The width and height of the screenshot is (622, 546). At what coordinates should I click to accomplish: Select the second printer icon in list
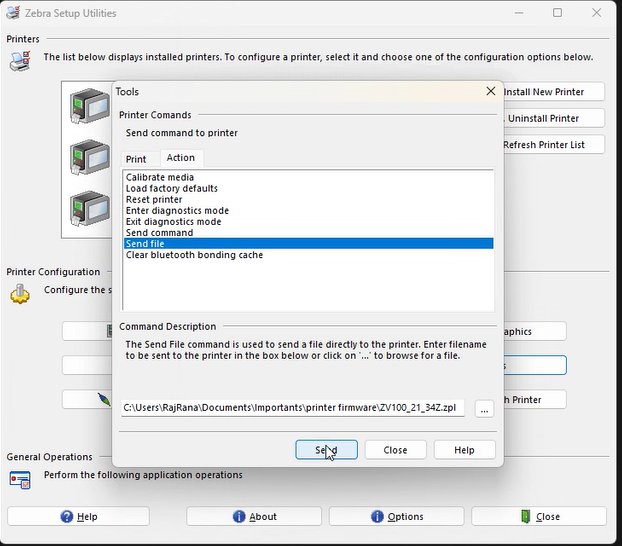coord(88,157)
